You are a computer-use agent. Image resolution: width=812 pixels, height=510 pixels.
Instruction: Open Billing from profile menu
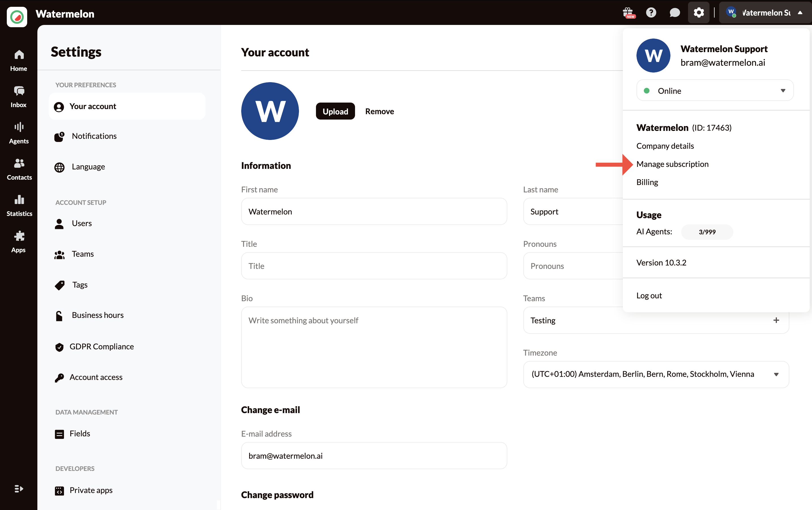click(647, 182)
